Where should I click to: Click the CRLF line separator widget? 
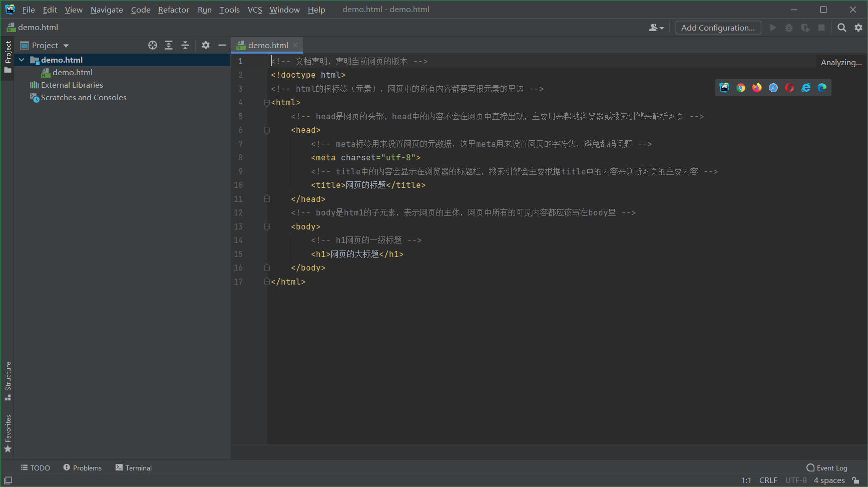tap(768, 480)
